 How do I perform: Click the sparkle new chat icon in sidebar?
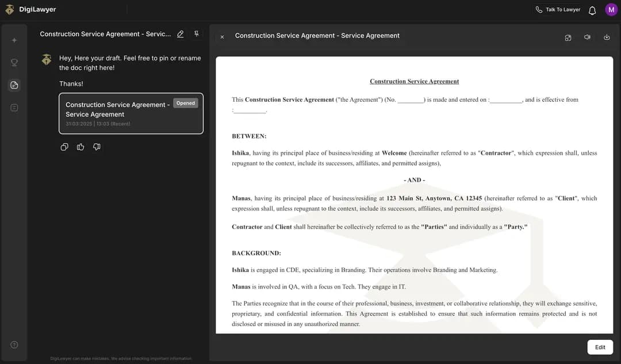tap(14, 40)
